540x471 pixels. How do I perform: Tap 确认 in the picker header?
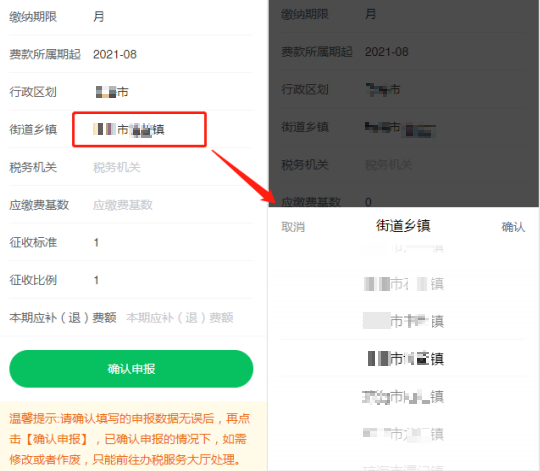click(x=513, y=227)
